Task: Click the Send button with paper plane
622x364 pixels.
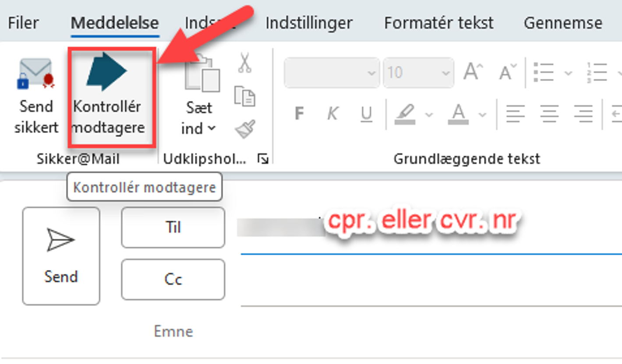Action: pyautogui.click(x=61, y=256)
